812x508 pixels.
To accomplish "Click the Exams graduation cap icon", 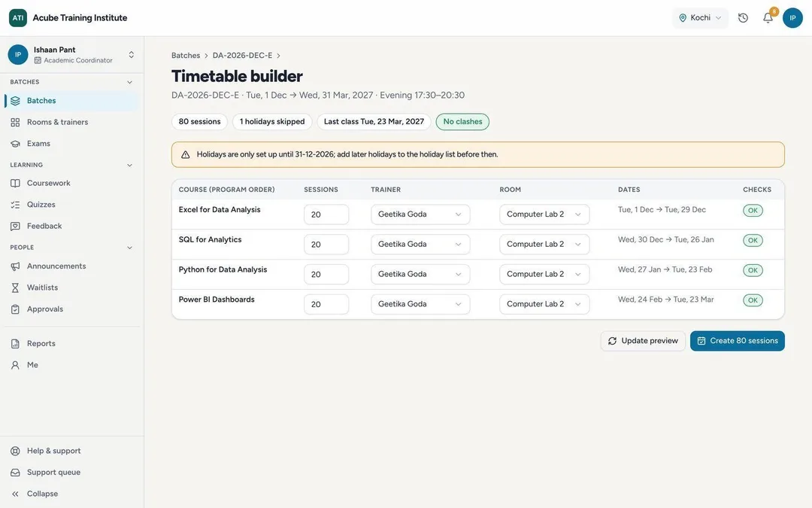I will tap(15, 144).
